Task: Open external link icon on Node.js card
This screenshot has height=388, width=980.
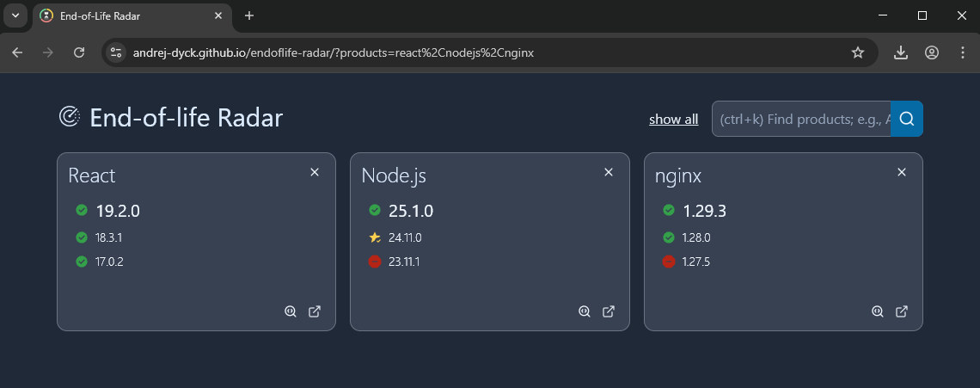Action: [608, 311]
